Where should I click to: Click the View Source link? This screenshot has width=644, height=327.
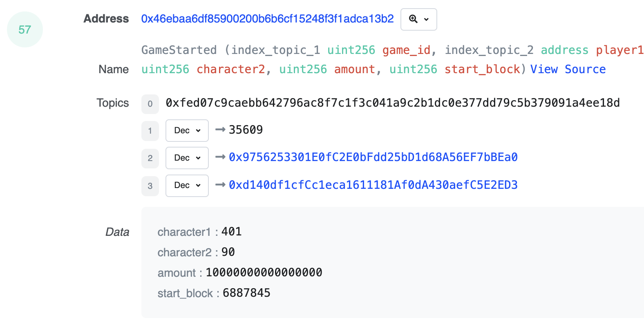tap(568, 69)
